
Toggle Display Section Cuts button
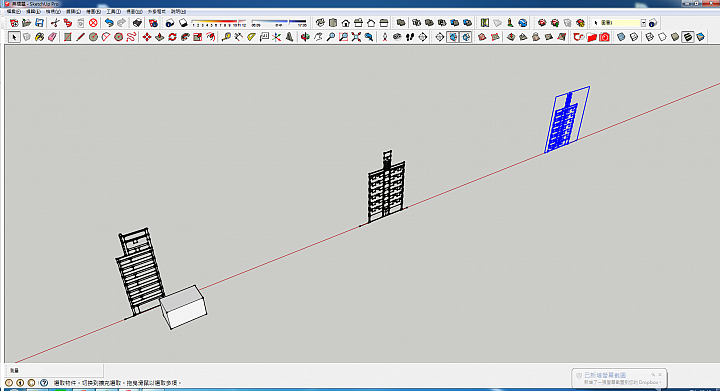pos(466,37)
